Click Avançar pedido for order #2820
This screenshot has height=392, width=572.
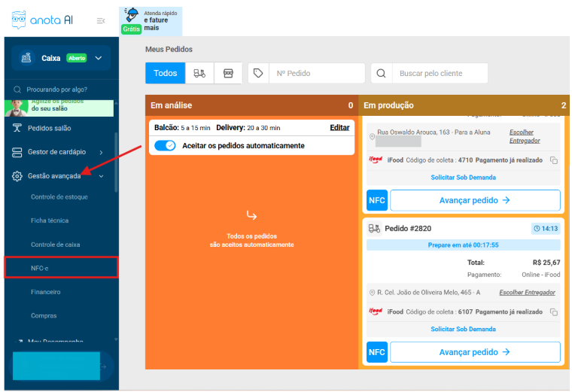point(475,352)
